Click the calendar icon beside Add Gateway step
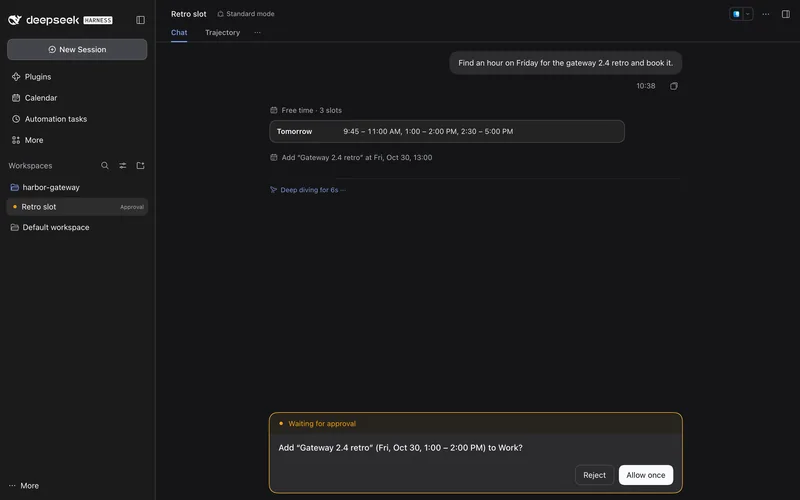Screen dimensions: 800x500 tap(273, 158)
